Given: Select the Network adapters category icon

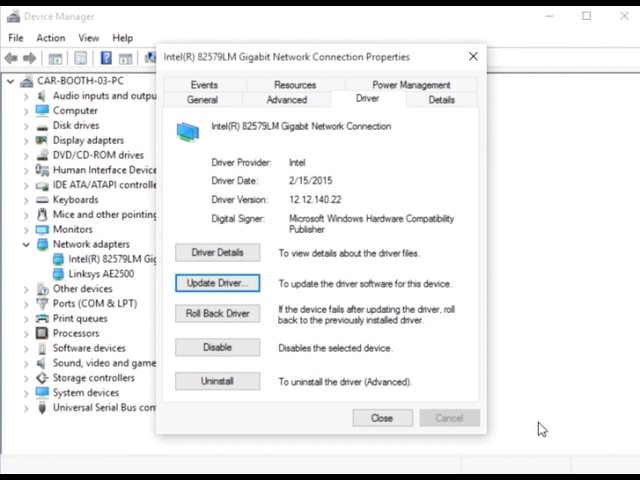Looking at the screenshot, I should point(42,244).
